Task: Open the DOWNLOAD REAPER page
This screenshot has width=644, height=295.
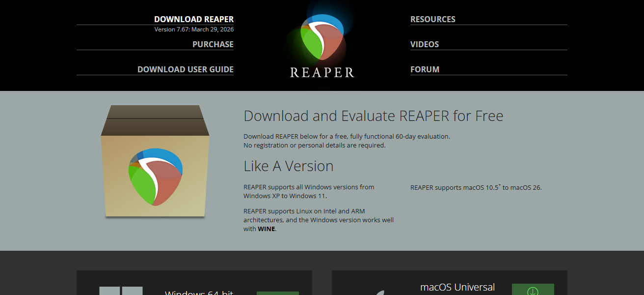Action: coord(194,19)
